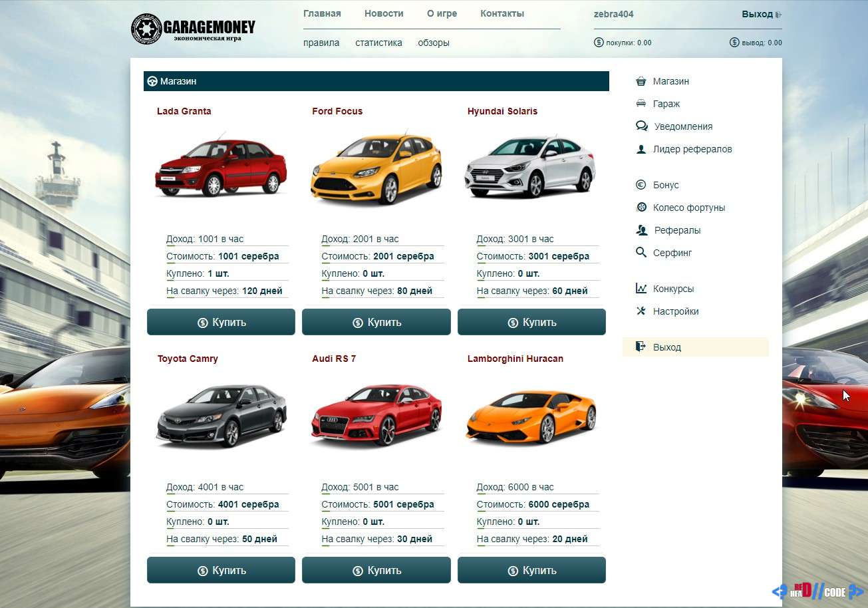Click the text 'На свалку через: 30 дней'
This screenshot has width=868, height=608.
click(x=377, y=539)
